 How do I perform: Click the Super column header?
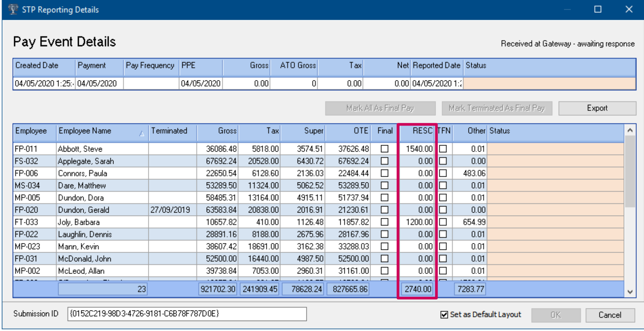point(303,133)
